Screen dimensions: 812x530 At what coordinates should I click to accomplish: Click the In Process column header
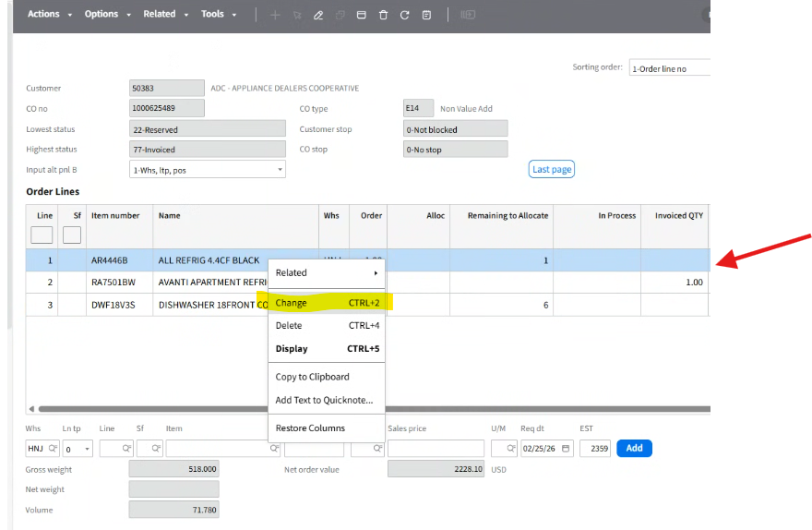pos(616,215)
